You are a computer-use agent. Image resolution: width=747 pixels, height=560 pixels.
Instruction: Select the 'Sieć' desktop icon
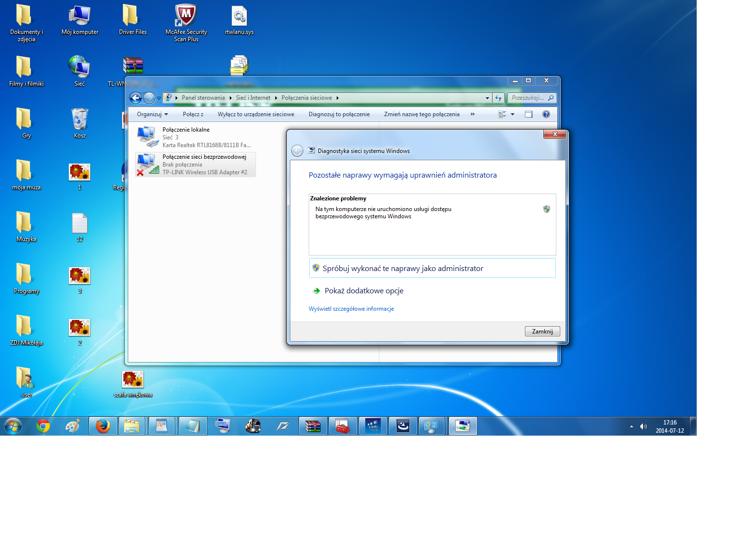(80, 72)
